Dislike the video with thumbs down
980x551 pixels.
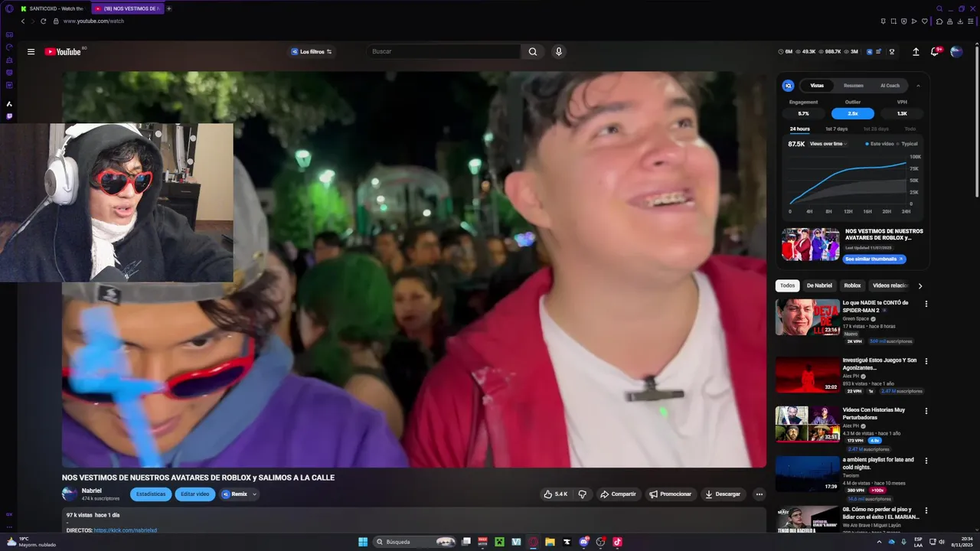pos(582,494)
